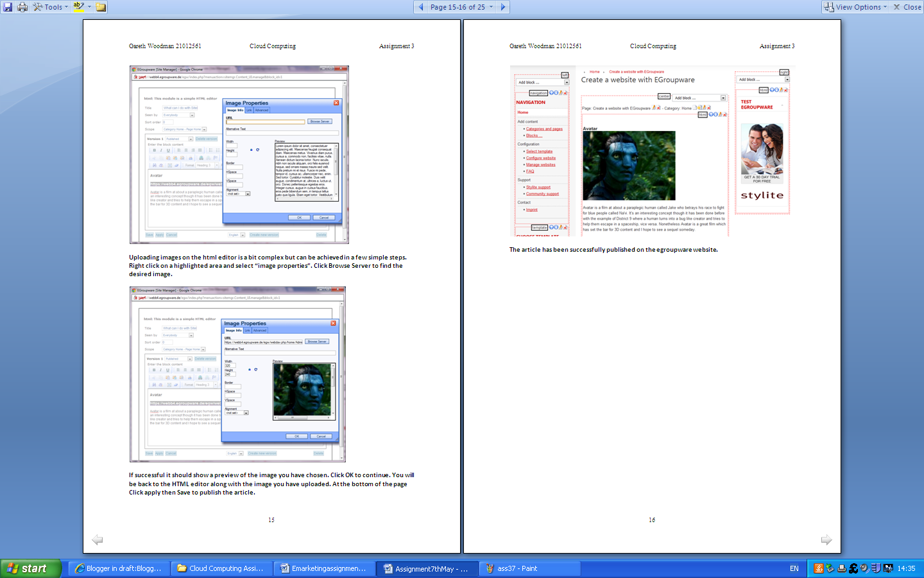Click the paragraph starting "Uploading images on the html editor"

tap(268, 265)
